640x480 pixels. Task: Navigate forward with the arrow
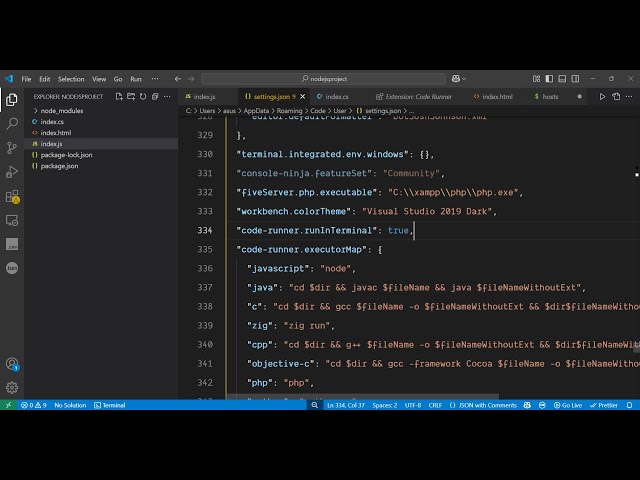click(x=191, y=79)
